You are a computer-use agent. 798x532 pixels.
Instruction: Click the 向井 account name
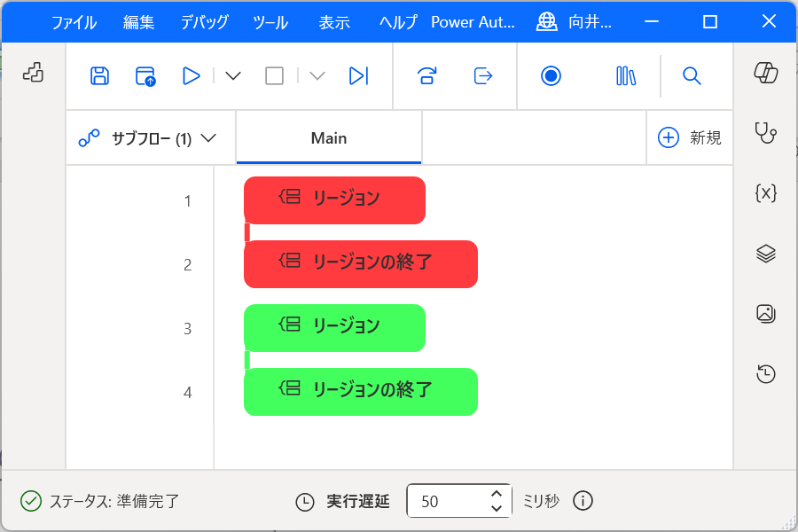tap(591, 22)
